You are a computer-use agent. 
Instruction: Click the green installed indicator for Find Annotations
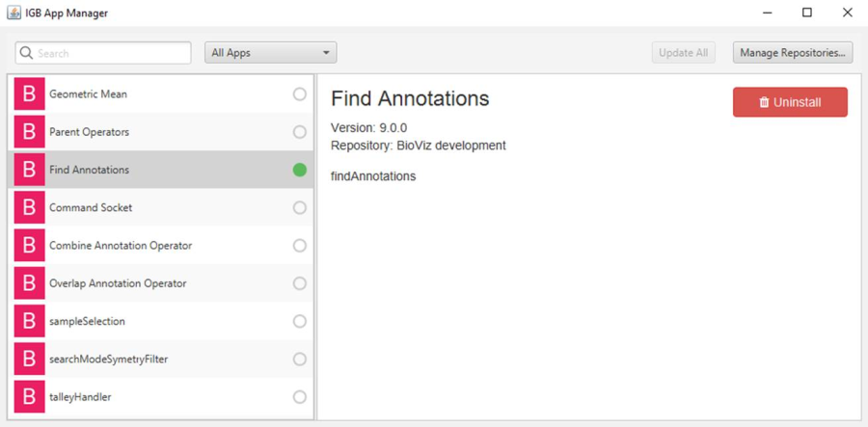pyautogui.click(x=300, y=170)
